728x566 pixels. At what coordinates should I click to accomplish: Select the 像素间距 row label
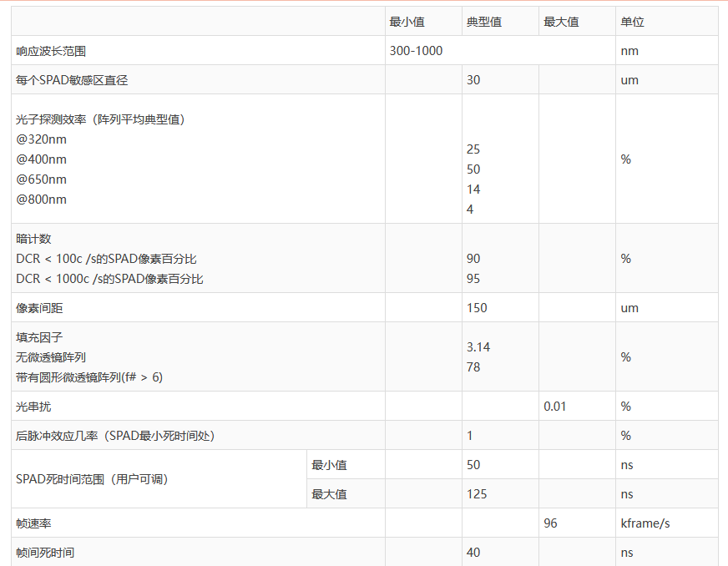39,308
